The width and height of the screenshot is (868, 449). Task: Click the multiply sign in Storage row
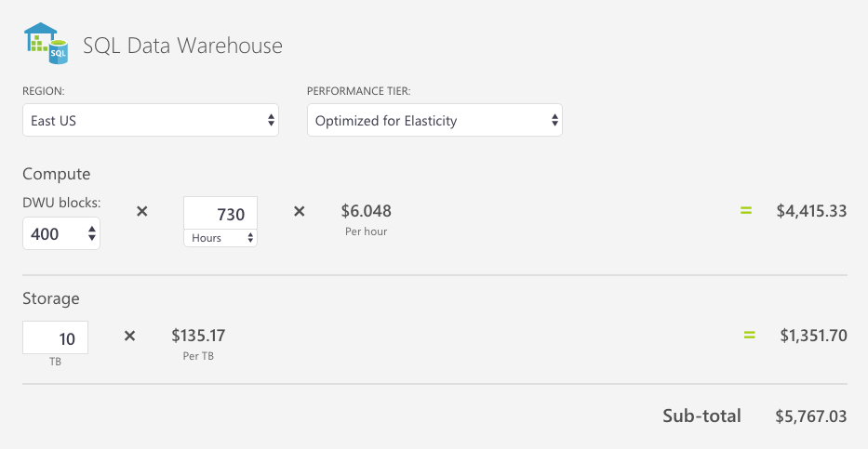point(129,336)
